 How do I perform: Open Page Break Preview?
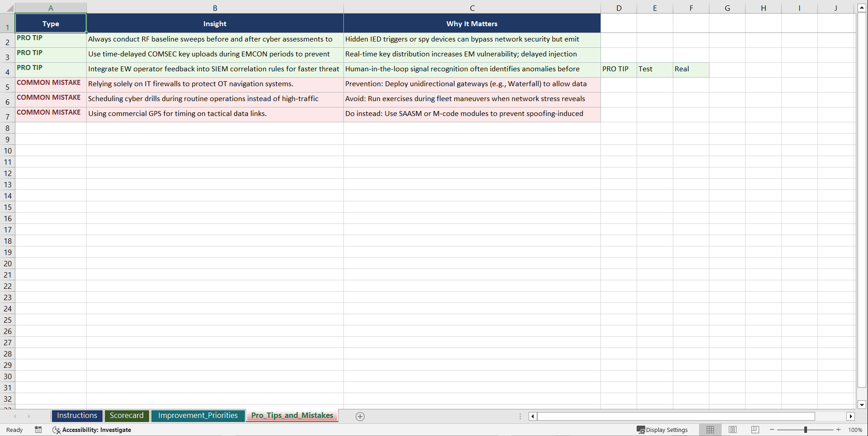click(x=755, y=430)
